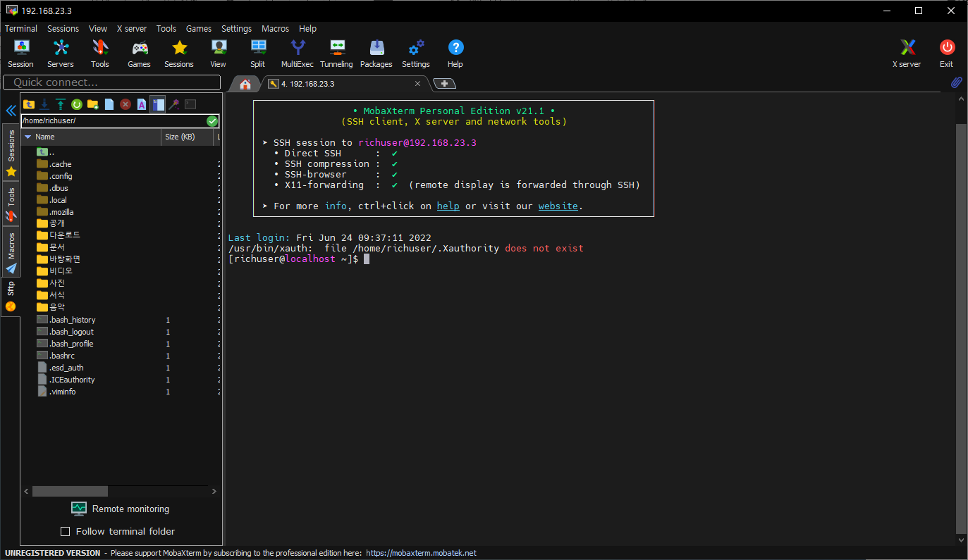Open the Games menu
This screenshot has width=968, height=560.
(199, 29)
